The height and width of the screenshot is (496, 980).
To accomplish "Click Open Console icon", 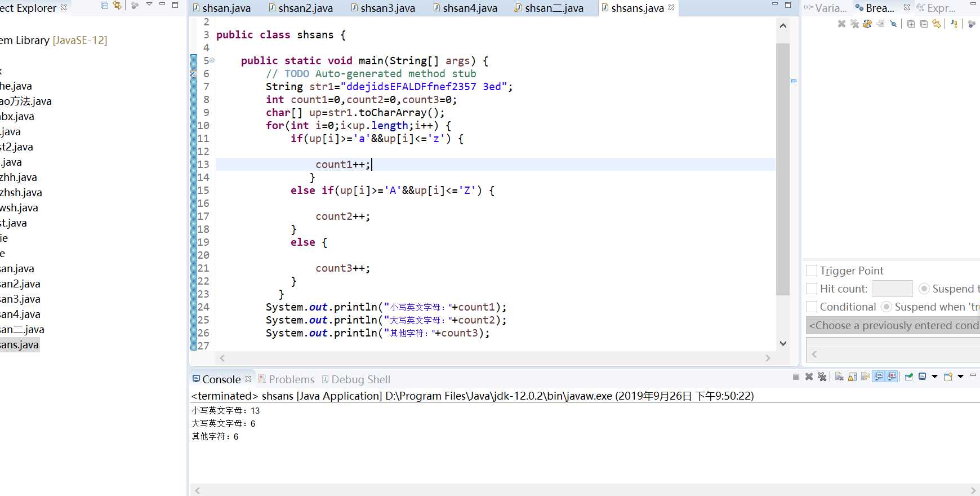I will (948, 377).
